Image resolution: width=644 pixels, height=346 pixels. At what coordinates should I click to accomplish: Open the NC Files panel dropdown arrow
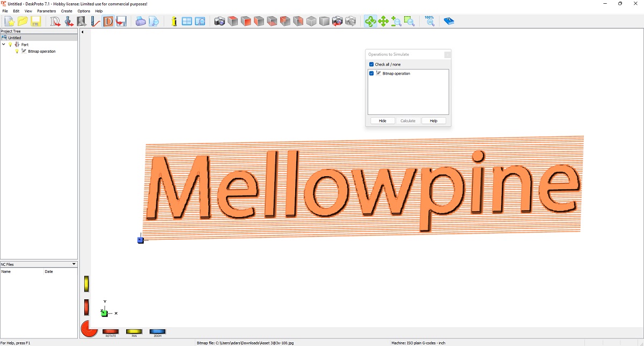pos(74,264)
